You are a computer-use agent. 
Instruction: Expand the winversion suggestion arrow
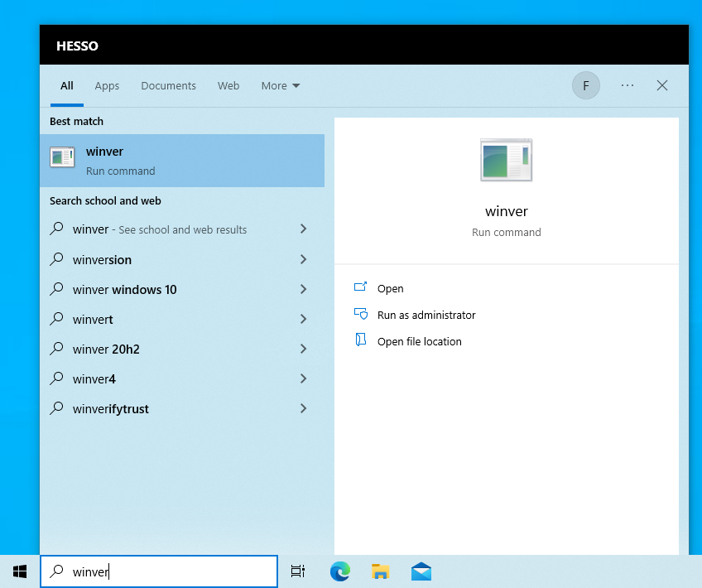(x=304, y=259)
